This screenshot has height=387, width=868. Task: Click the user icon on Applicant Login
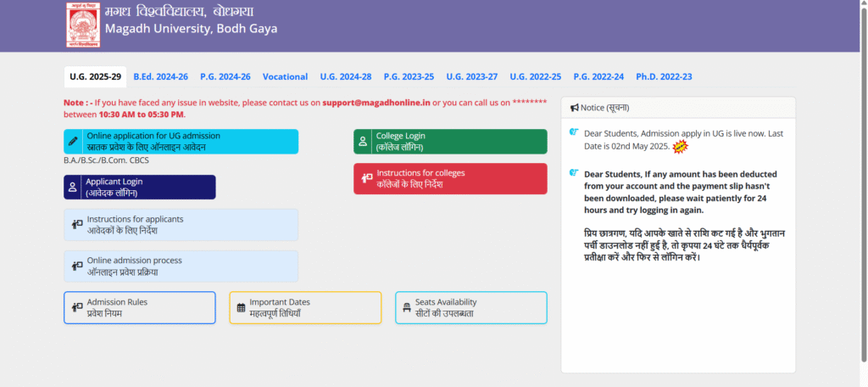tap(74, 187)
